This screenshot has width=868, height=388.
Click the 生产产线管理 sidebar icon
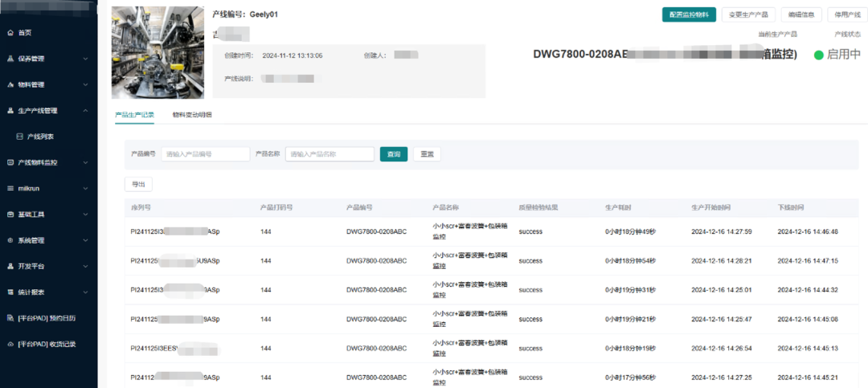(x=10, y=111)
